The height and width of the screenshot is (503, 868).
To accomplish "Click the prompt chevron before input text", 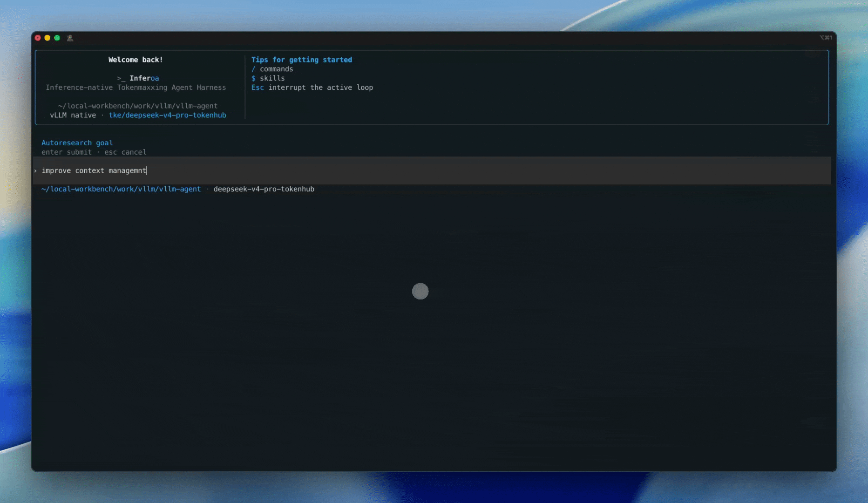I will coord(35,171).
